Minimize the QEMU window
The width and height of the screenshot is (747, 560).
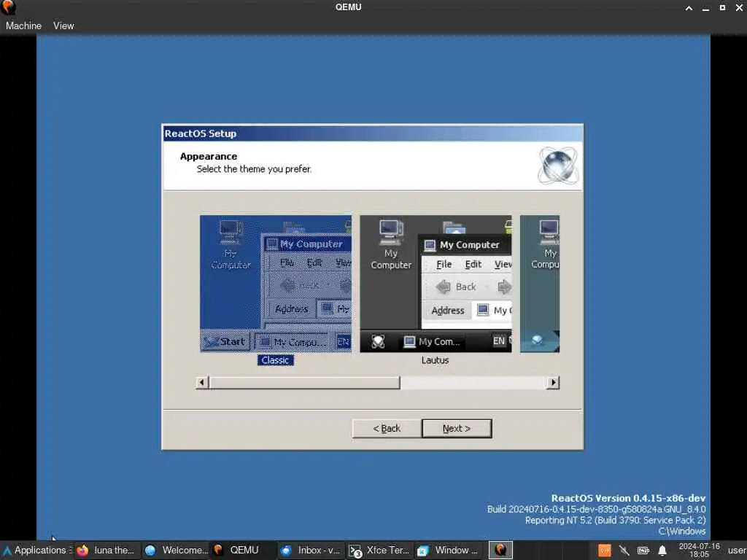(x=705, y=7)
